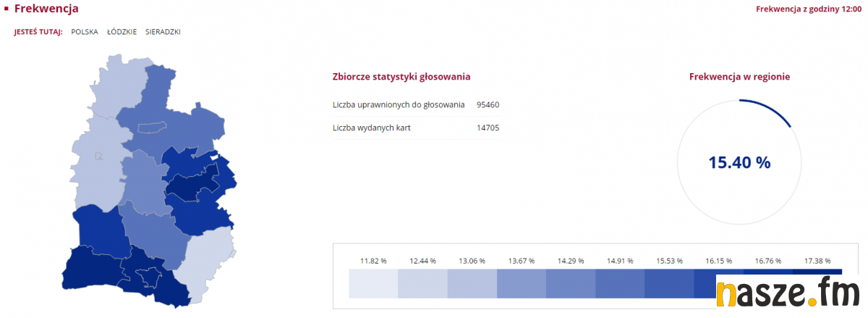Click the 'Liczba wydanych kart' statistics row

[x=416, y=128]
